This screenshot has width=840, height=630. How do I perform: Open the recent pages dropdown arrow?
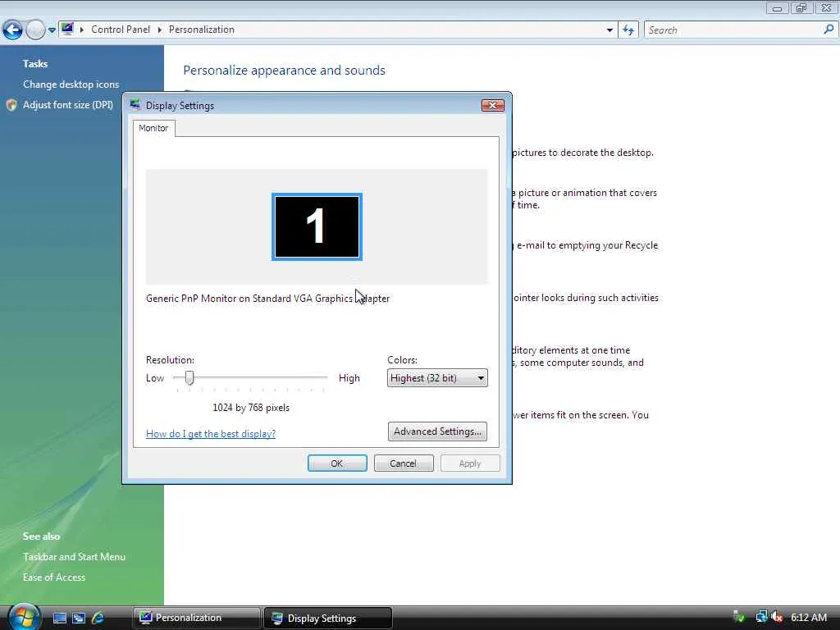52,30
